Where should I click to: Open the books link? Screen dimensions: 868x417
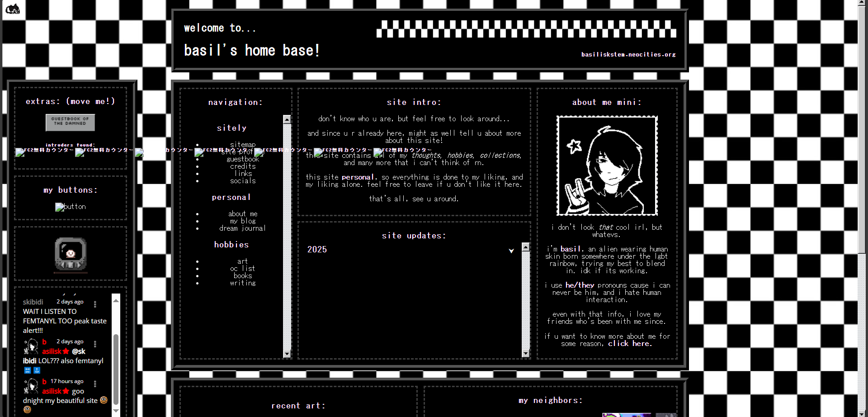click(243, 276)
